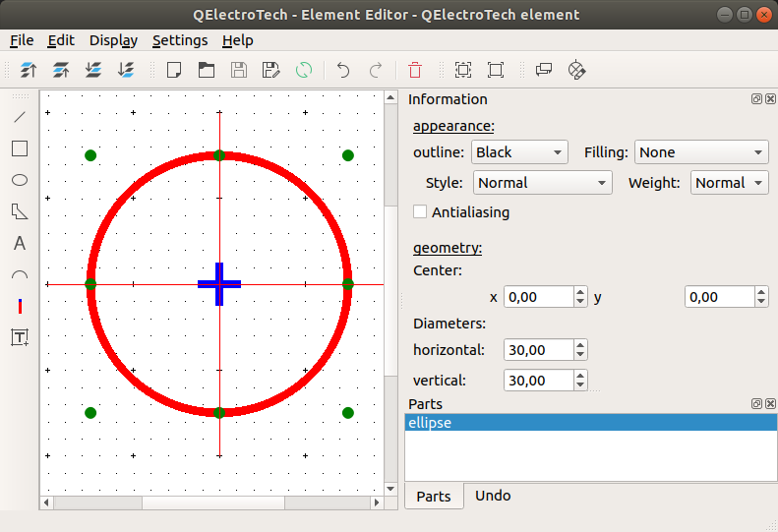
Task: Select the Terminal tool with red-blue bar
Action: (20, 306)
